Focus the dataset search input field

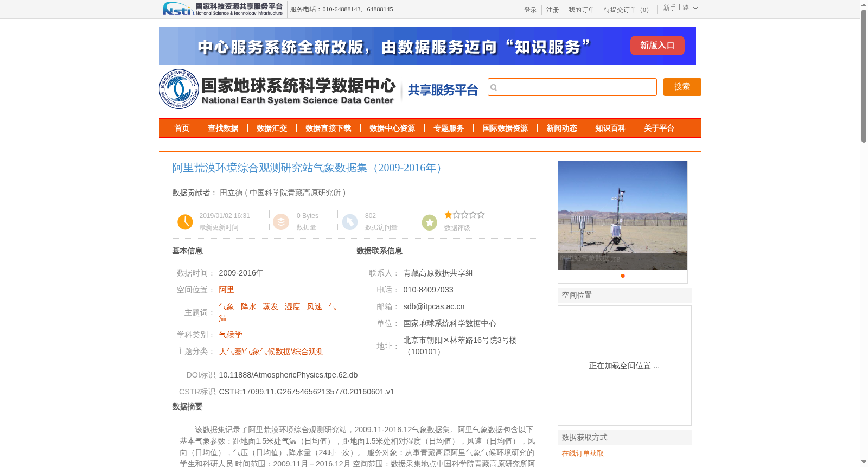coord(572,87)
